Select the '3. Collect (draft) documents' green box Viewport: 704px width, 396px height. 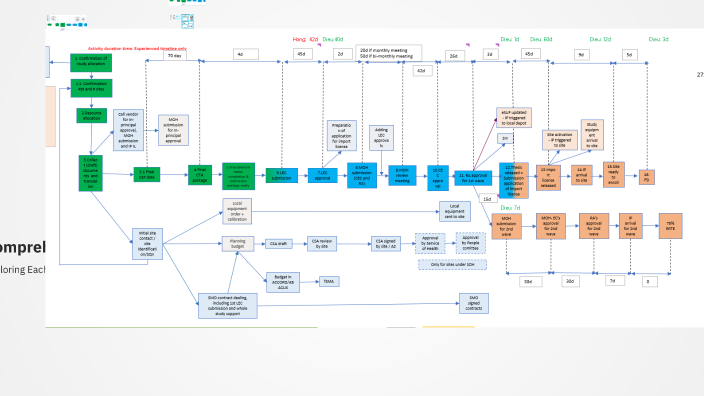pyautogui.click(x=91, y=173)
